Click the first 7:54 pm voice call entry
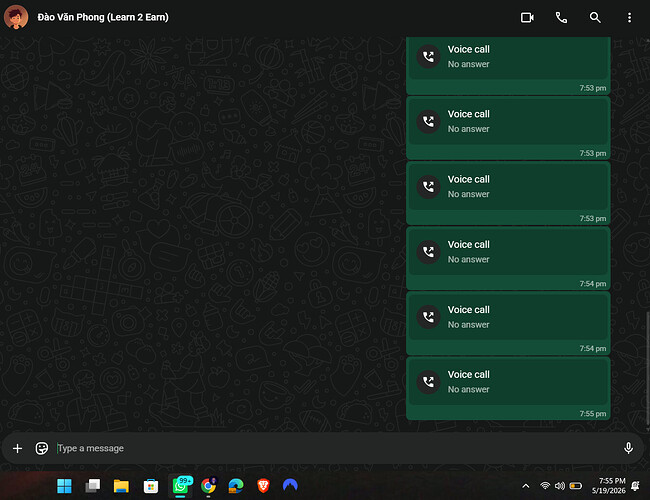Image resolution: width=650 pixels, height=500 pixels. [508, 258]
